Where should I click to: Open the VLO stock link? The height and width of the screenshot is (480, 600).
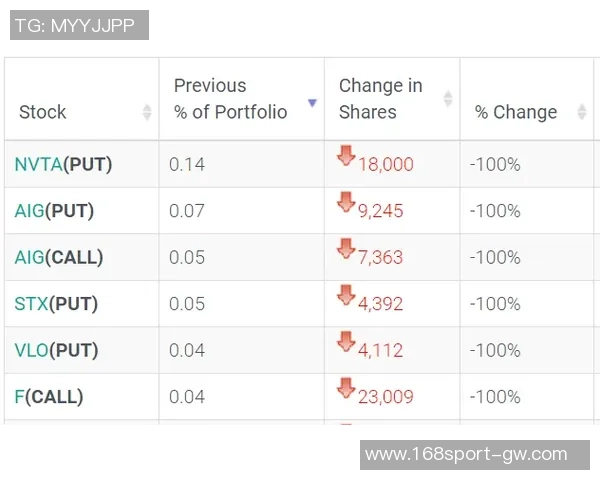(32, 350)
